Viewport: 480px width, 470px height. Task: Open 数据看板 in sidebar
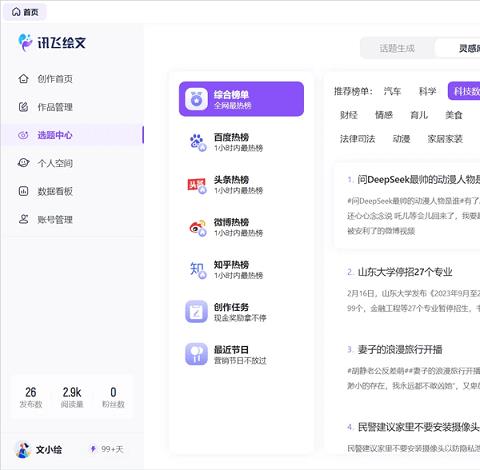tap(72, 191)
